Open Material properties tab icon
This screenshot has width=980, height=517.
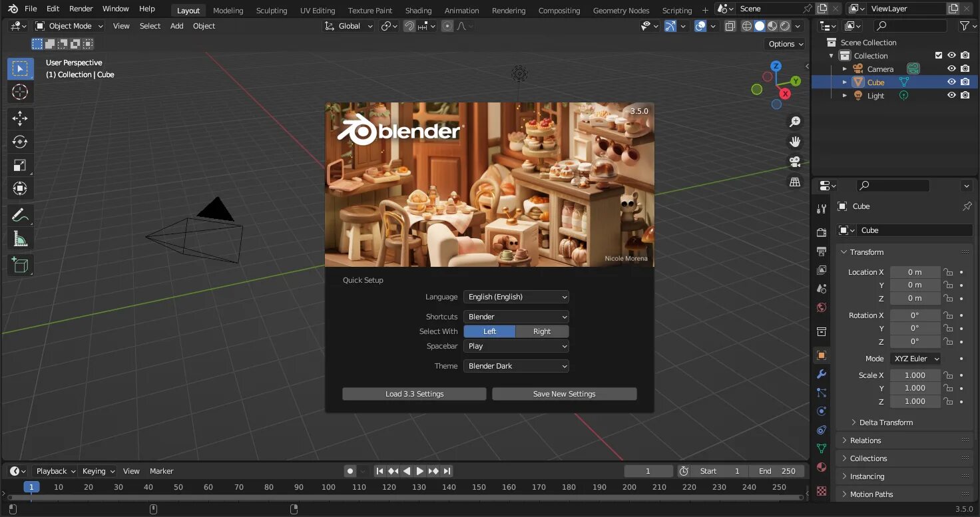tap(822, 467)
